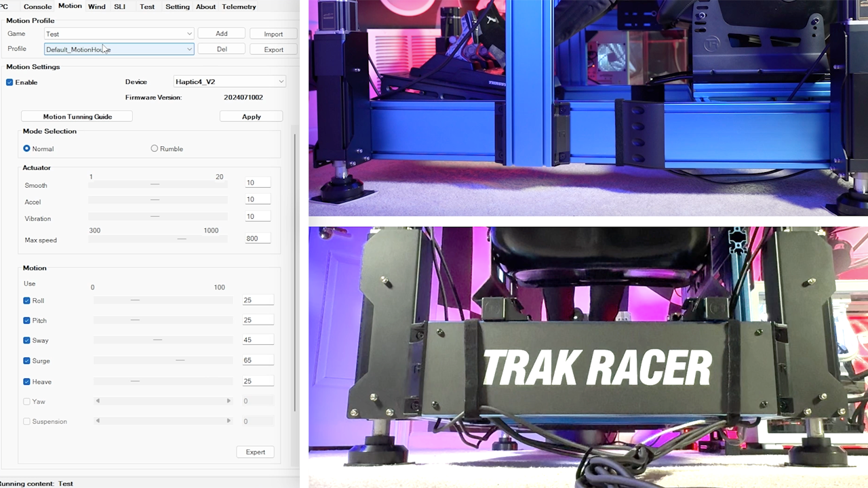The width and height of the screenshot is (868, 488).
Task: Open the Game dropdown
Action: [x=189, y=33]
